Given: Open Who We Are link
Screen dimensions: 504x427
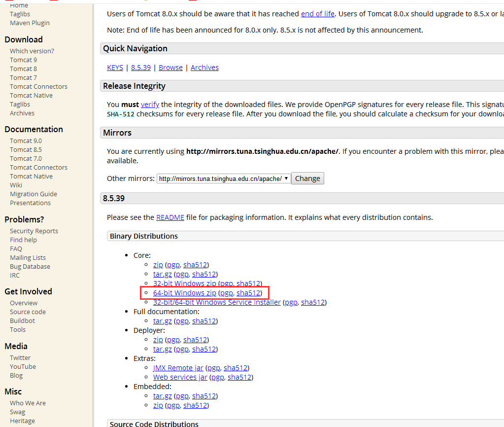Looking at the screenshot, I should pos(28,403).
